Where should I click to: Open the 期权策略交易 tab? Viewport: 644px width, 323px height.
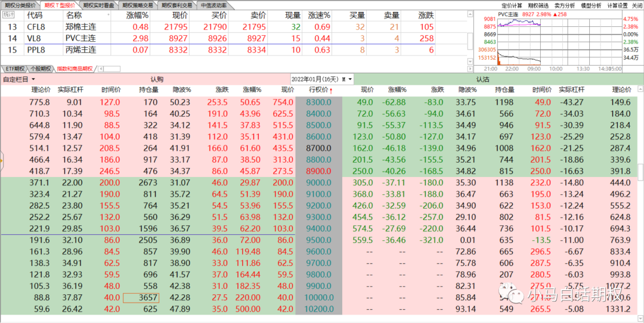(x=138, y=5)
